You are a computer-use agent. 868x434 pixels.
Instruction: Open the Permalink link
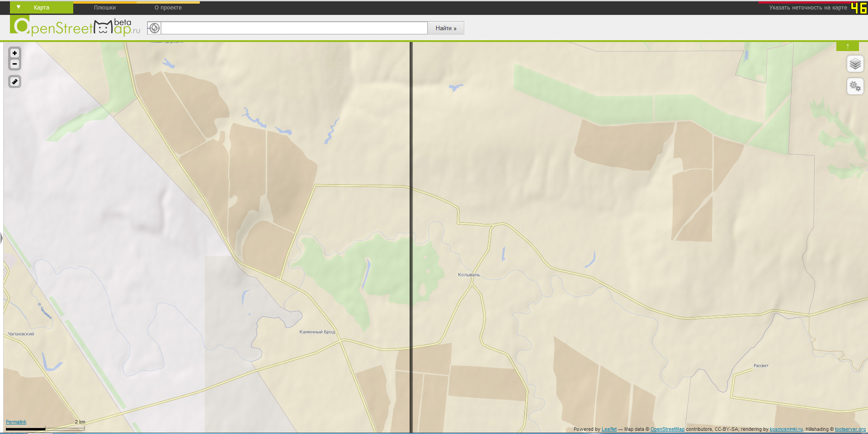[16, 422]
